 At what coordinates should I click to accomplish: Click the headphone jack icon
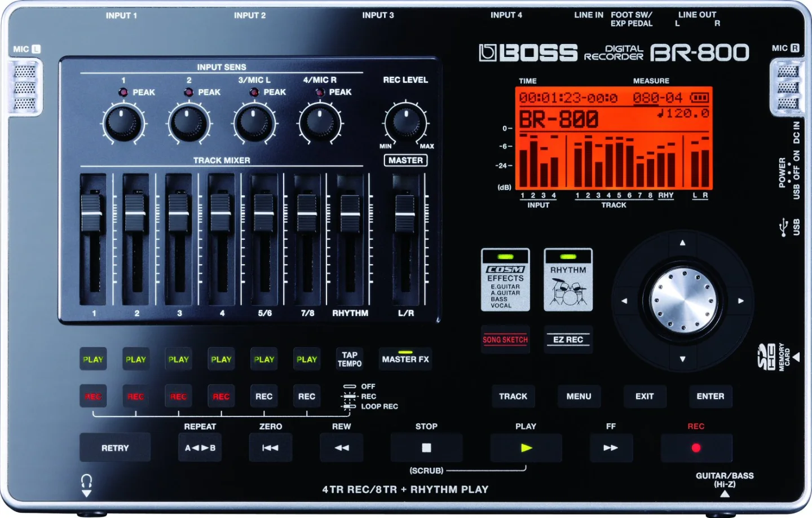point(86,481)
